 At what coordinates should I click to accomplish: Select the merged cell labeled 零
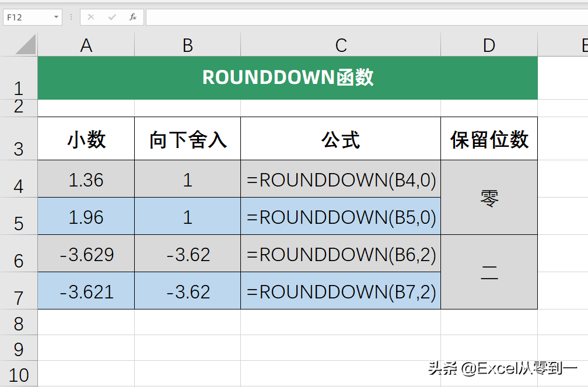[x=489, y=198]
